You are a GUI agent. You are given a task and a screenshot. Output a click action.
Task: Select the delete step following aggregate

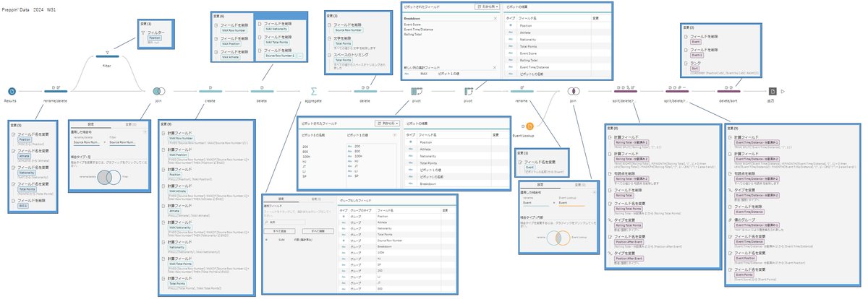pos(365,91)
